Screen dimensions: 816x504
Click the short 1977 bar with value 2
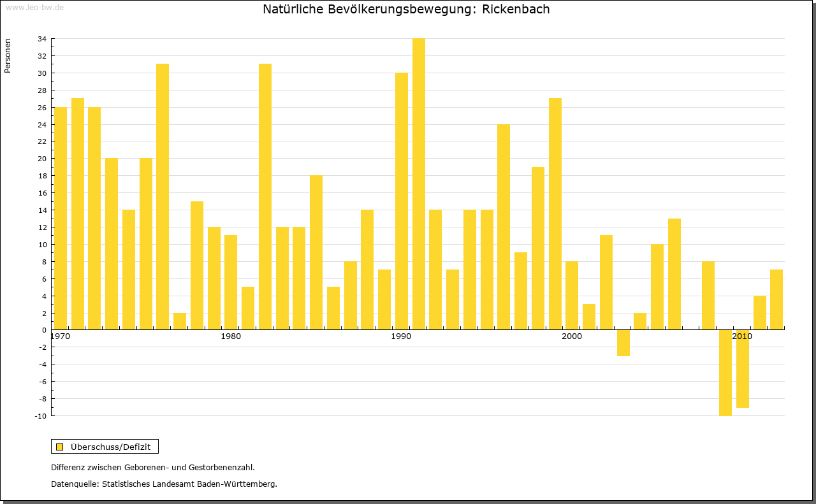point(180,321)
